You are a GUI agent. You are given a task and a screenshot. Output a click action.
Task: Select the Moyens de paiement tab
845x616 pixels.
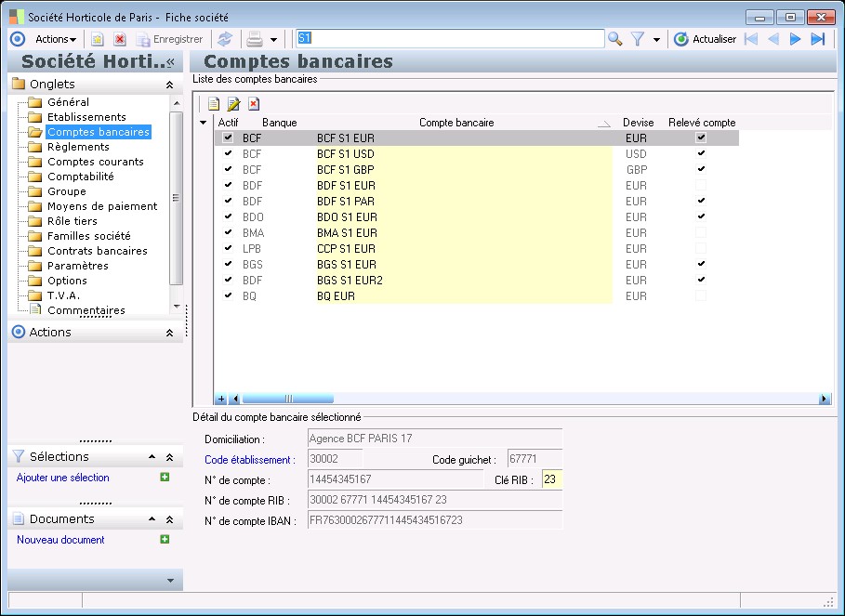click(x=102, y=206)
